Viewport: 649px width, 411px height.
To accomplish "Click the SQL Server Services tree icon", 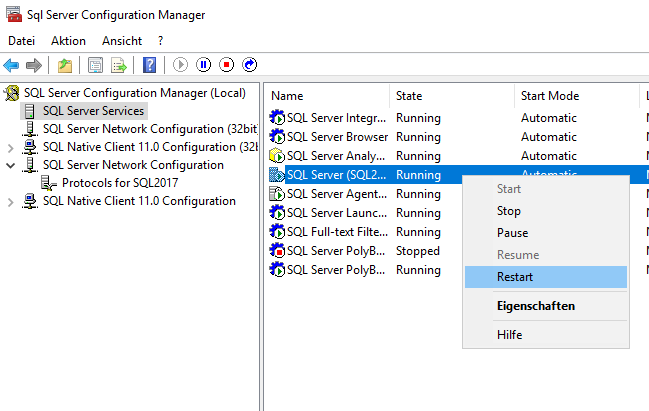I will tap(30, 111).
